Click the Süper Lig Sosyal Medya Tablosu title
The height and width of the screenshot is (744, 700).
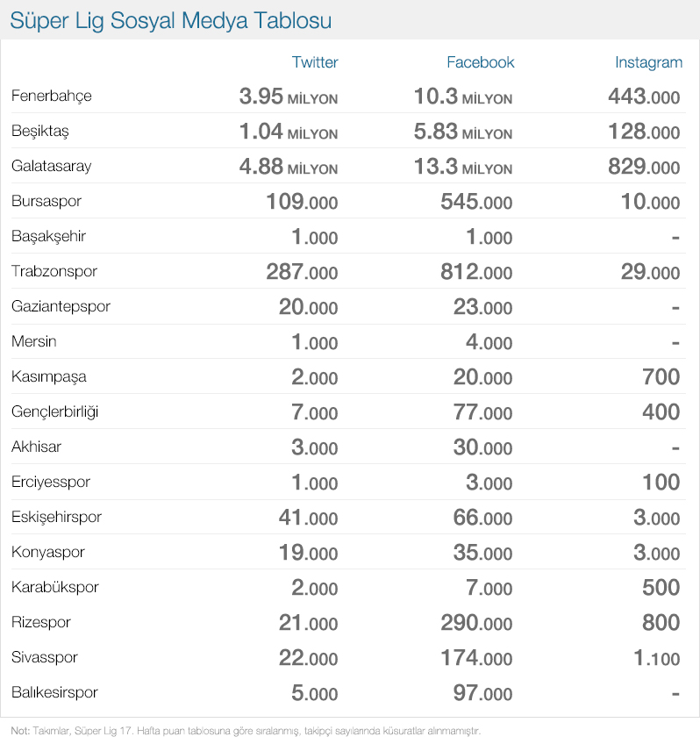[170, 21]
